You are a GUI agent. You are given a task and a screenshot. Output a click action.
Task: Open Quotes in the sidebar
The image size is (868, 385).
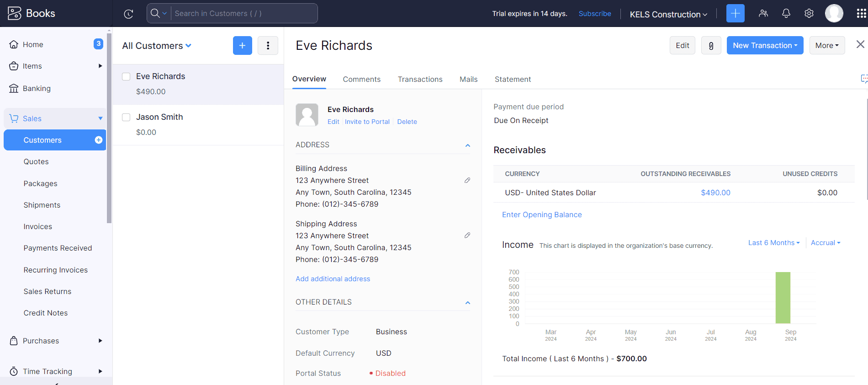click(x=36, y=161)
